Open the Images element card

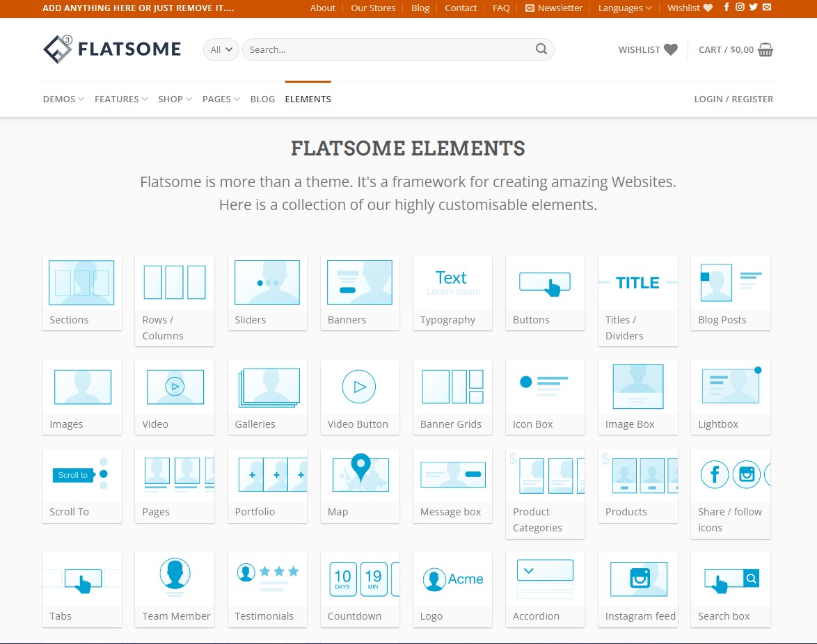(x=82, y=397)
